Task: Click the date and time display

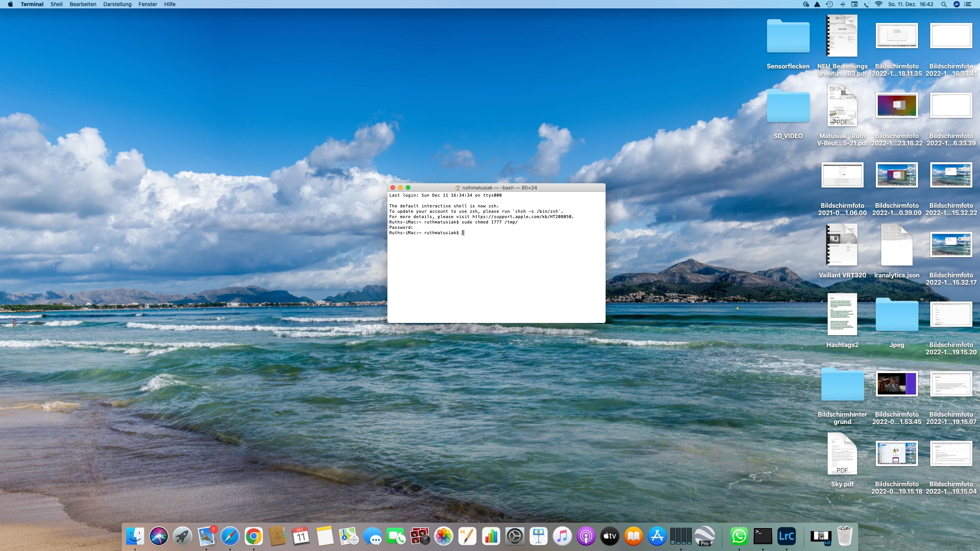Action: [911, 4]
